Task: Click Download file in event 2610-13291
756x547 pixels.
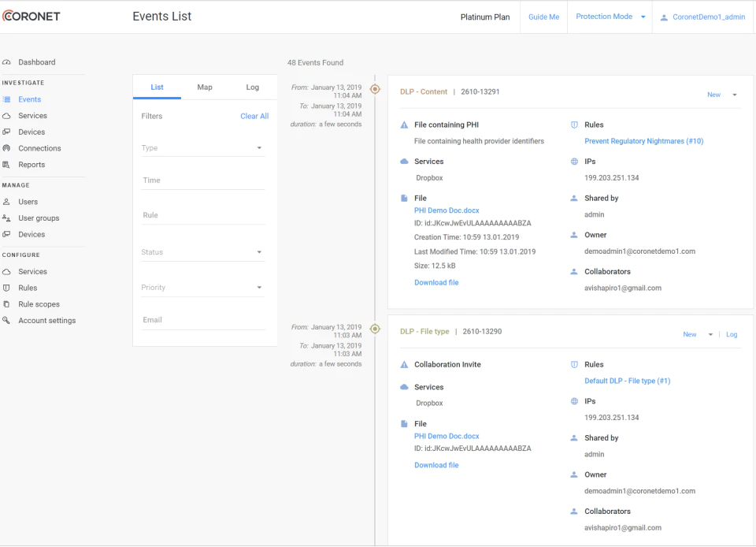Action: (x=436, y=283)
